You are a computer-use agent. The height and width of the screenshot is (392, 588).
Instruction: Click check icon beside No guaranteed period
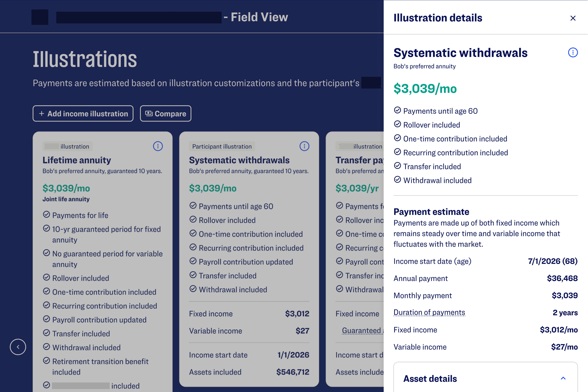pyautogui.click(x=46, y=253)
